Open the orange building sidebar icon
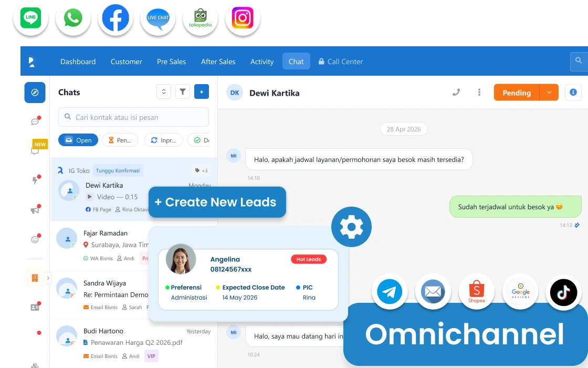 coord(35,278)
